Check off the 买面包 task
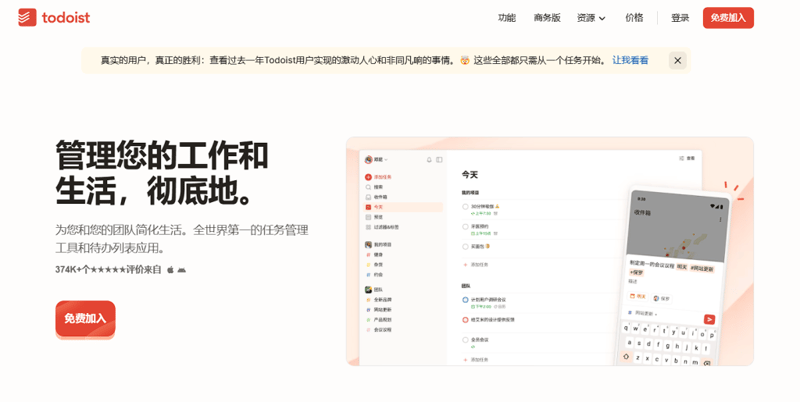This screenshot has height=402, width=800. tap(465, 246)
